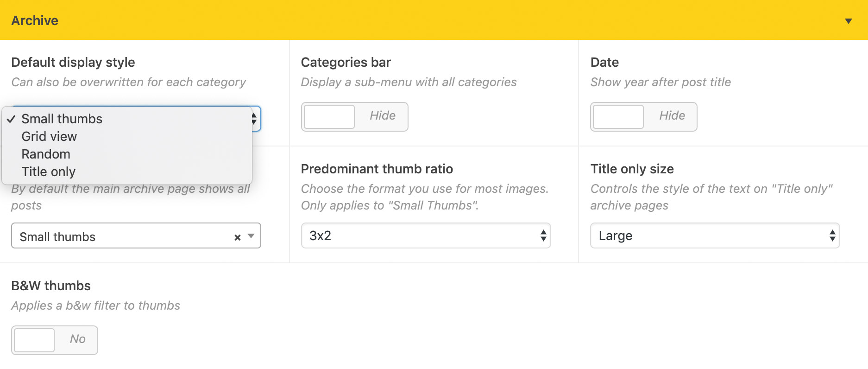This screenshot has width=868, height=369.
Task: Click the Small thumbs selection field text
Action: tap(57, 237)
